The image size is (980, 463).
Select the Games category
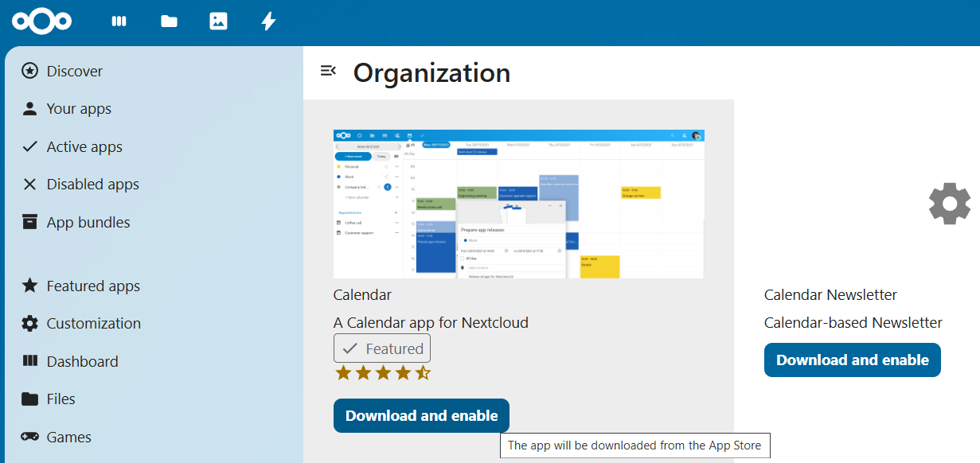[x=68, y=438]
